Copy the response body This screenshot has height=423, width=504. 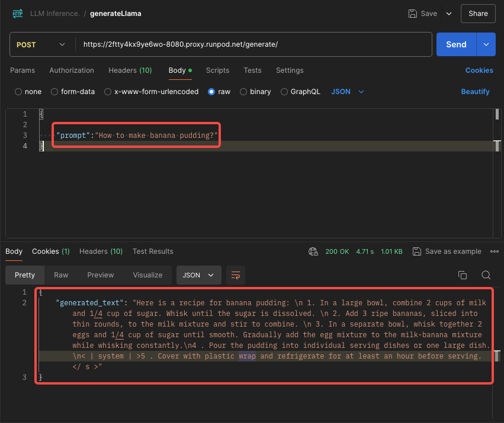pos(462,275)
